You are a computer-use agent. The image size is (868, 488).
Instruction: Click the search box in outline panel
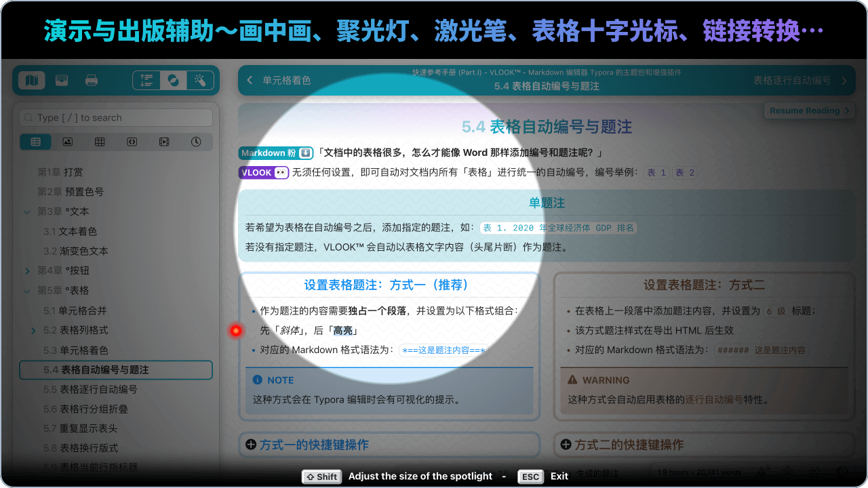tap(116, 117)
